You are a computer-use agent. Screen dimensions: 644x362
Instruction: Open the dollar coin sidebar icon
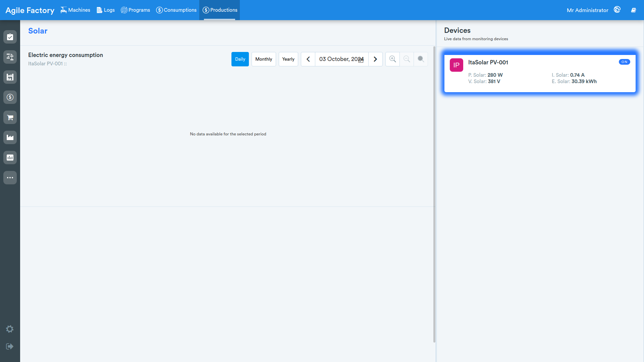pos(10,97)
